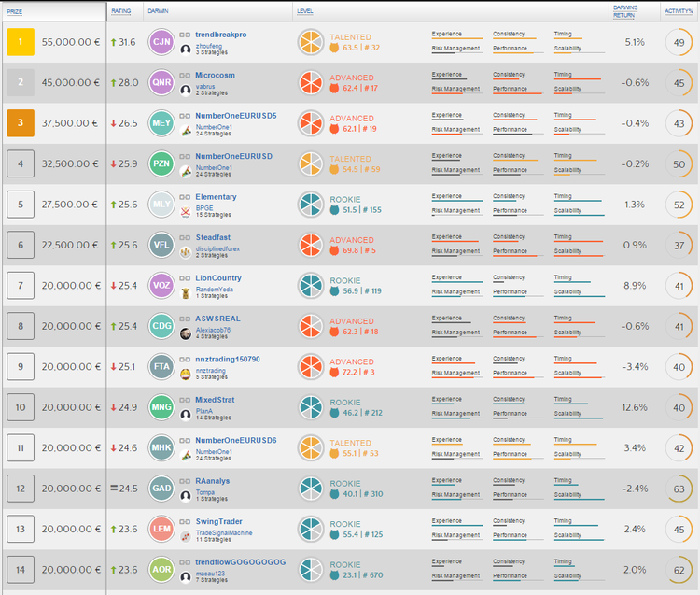This screenshot has height=595, width=700.
Task: Click the avatar icon of user nnztrading
Action: [186, 374]
